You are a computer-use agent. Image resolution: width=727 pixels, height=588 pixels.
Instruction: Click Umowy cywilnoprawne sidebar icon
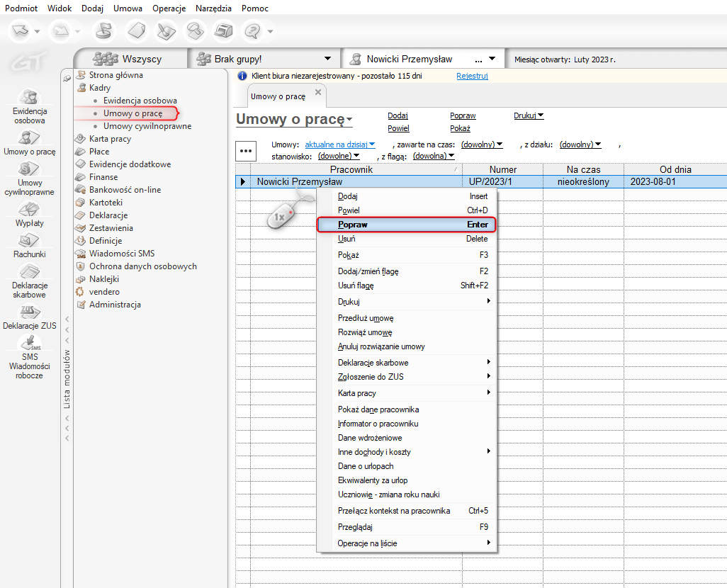[x=29, y=170]
